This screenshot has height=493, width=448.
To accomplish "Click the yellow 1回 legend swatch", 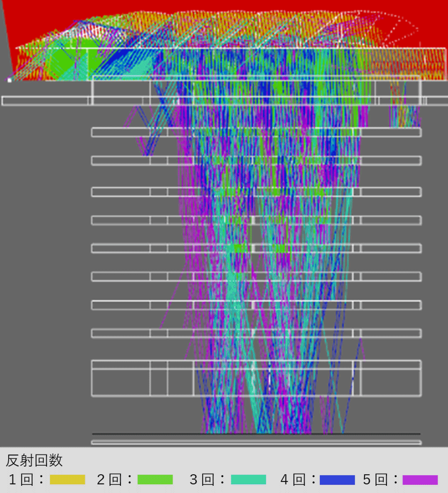I will click(x=67, y=480).
